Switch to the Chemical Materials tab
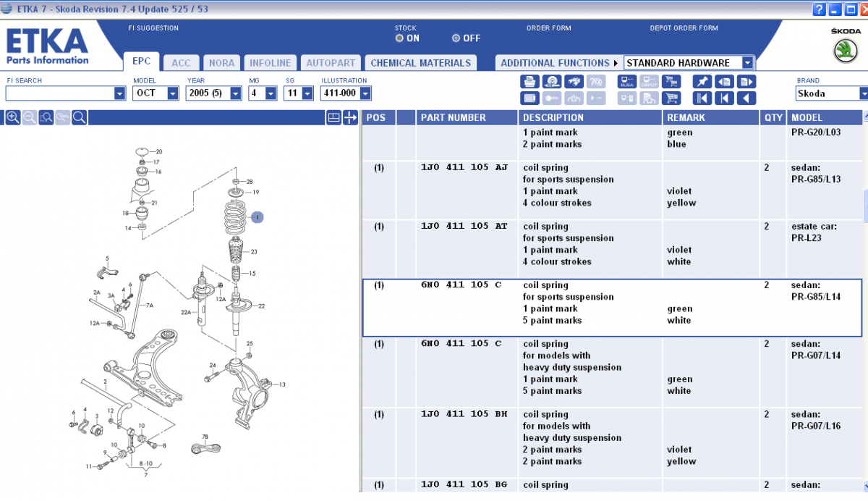The image size is (868, 501). click(420, 63)
